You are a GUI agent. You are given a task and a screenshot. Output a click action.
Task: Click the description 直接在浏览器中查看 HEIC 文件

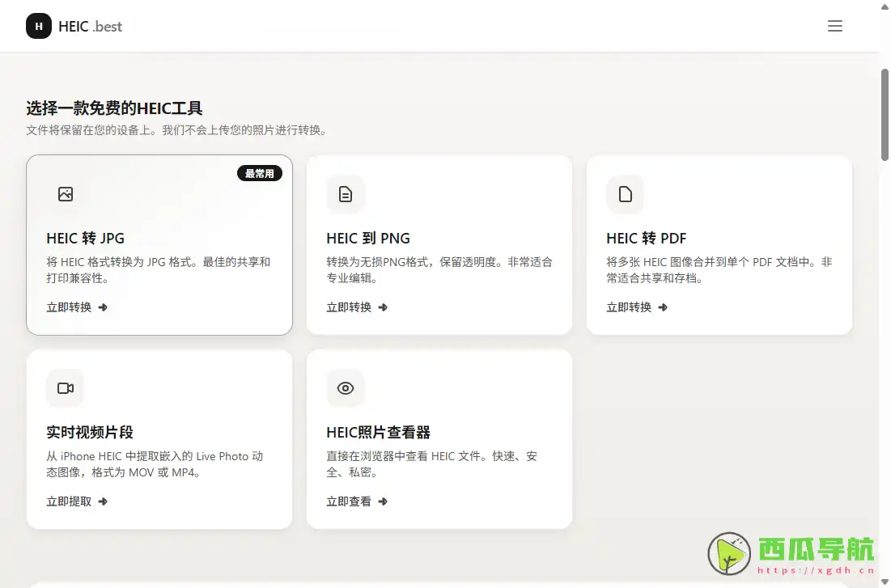[x=432, y=464]
